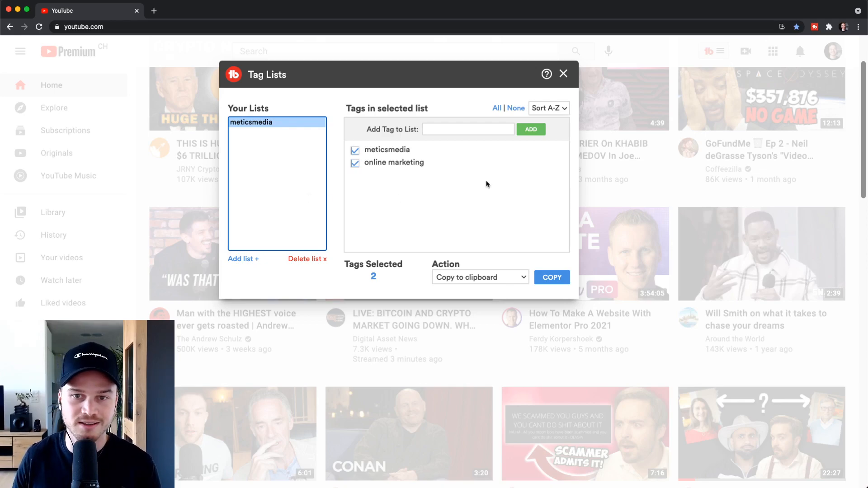
Task: Close the Tag Lists dialog
Action: click(563, 74)
